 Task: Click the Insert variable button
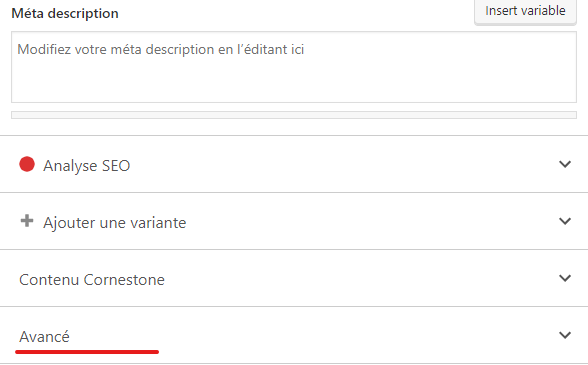tap(525, 11)
